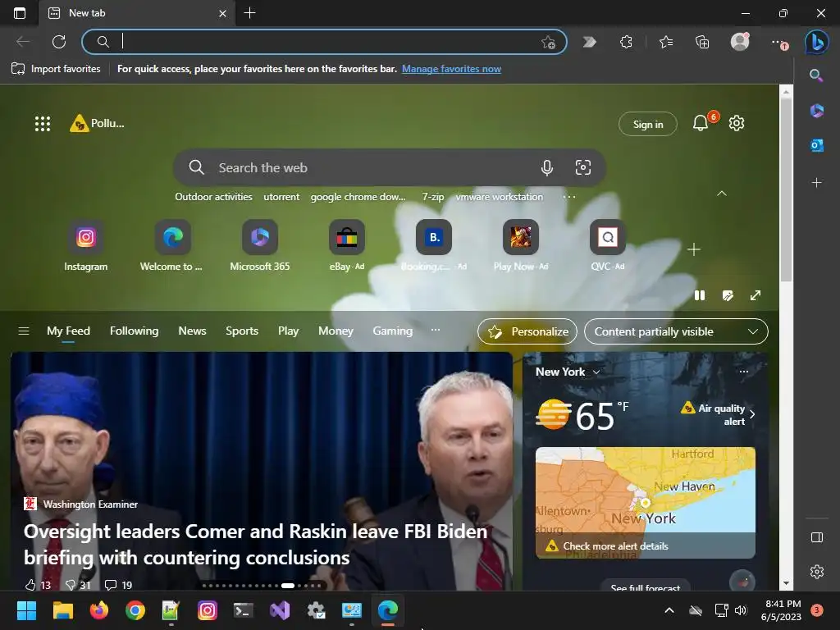Open the Collections icon
Image resolution: width=840 pixels, height=630 pixels.
pos(702,42)
